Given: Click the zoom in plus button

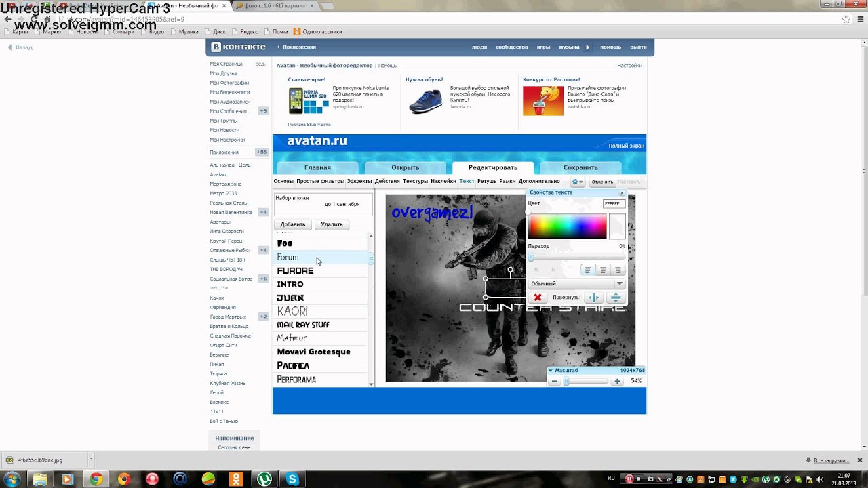Looking at the screenshot, I should coord(617,382).
